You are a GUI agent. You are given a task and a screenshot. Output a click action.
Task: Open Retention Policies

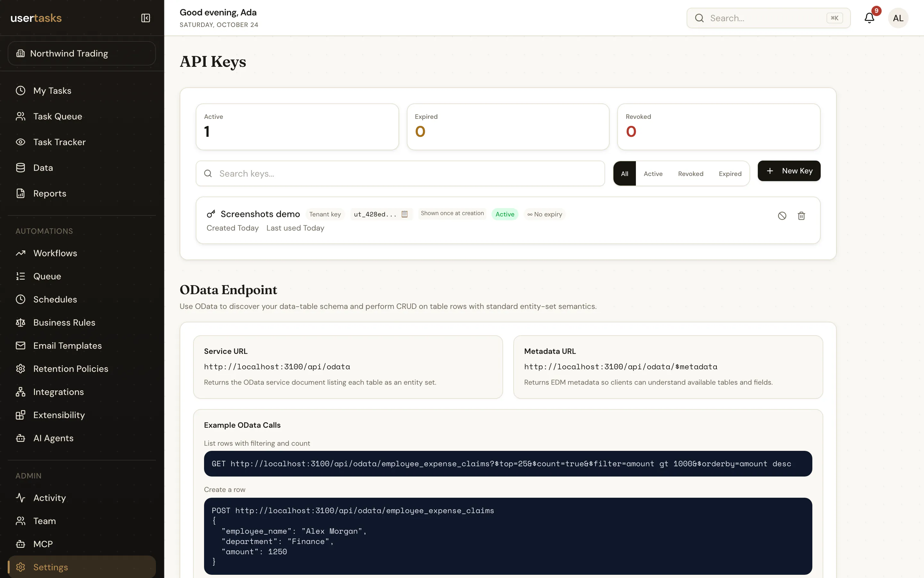[x=82, y=369]
